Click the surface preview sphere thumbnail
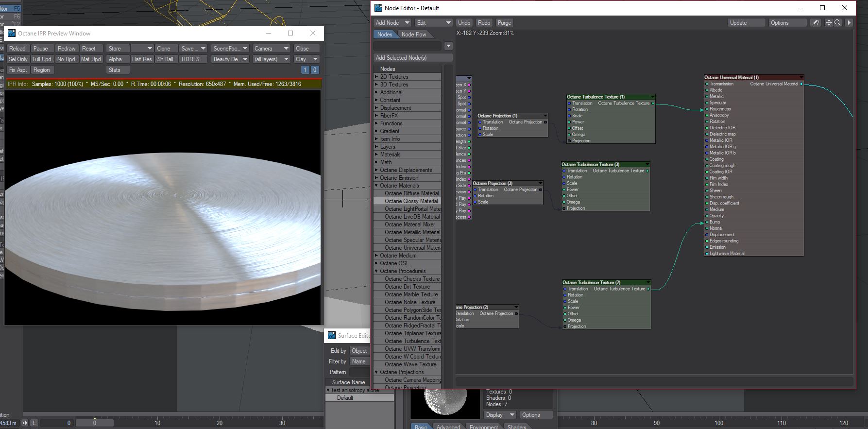Screen dimensions: 868x429 coord(445,401)
